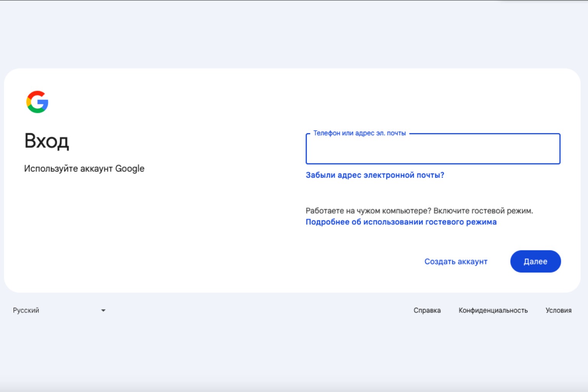Screen dimensions: 588x392
Task: Click the 'Вход' heading
Action: click(x=47, y=141)
